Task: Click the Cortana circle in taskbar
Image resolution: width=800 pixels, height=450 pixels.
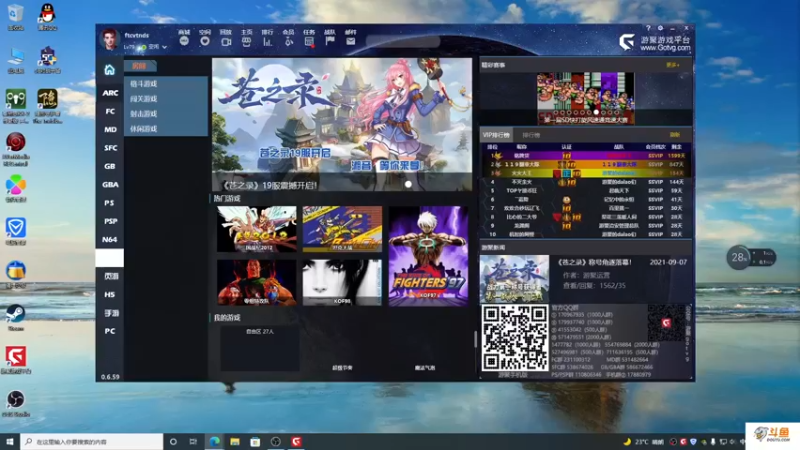Action: [173, 441]
